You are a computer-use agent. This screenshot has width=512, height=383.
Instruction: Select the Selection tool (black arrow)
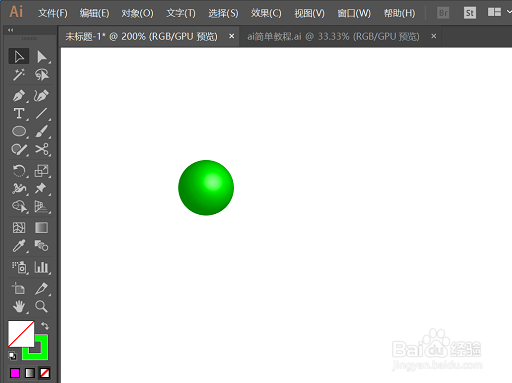tap(19, 57)
